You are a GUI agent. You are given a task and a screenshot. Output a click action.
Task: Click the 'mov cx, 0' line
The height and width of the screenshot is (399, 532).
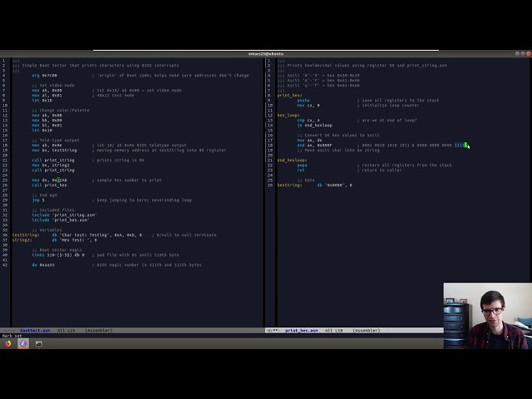click(x=308, y=106)
